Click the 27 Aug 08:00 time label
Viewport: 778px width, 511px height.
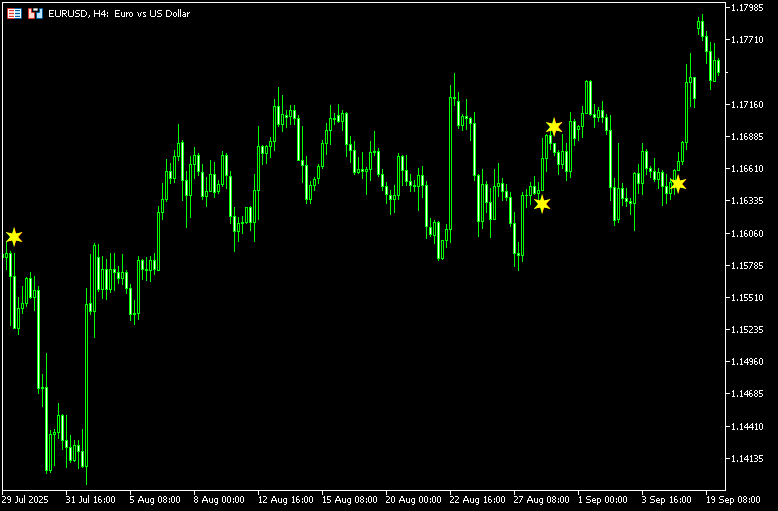click(544, 499)
